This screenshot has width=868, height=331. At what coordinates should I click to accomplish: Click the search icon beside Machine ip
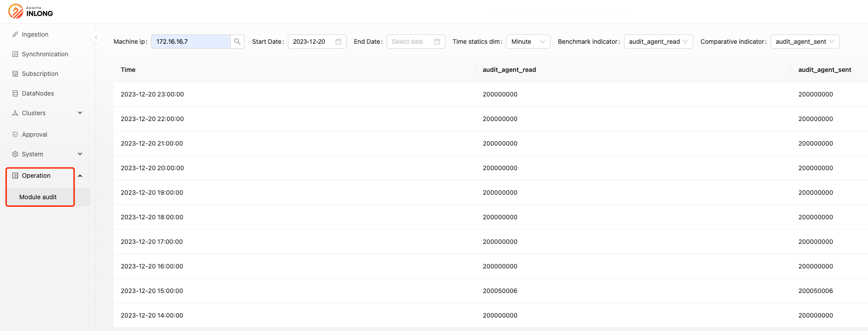(237, 42)
